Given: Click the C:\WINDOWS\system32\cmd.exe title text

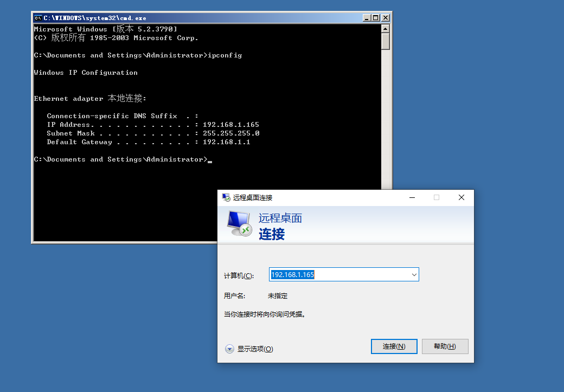Looking at the screenshot, I should [95, 18].
